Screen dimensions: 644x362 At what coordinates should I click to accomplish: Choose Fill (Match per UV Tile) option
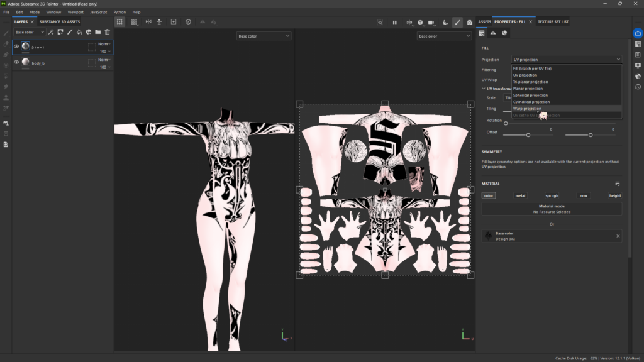click(x=567, y=69)
